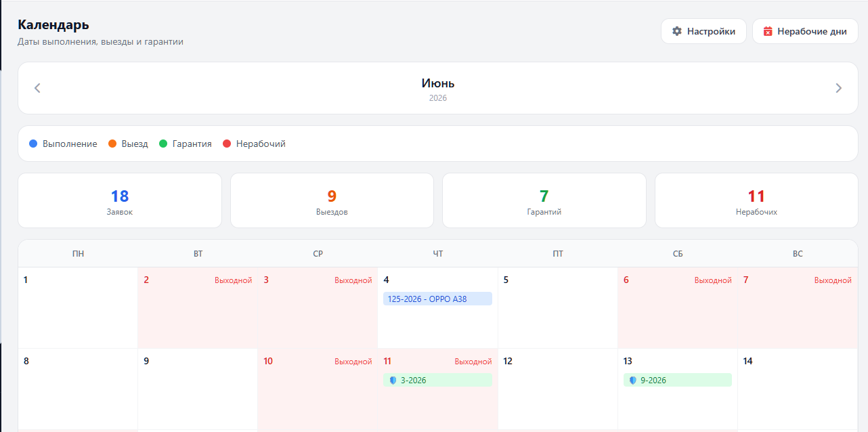This screenshot has width=868, height=432.
Task: Click the blue Выполнение legend dot
Action: click(33, 144)
